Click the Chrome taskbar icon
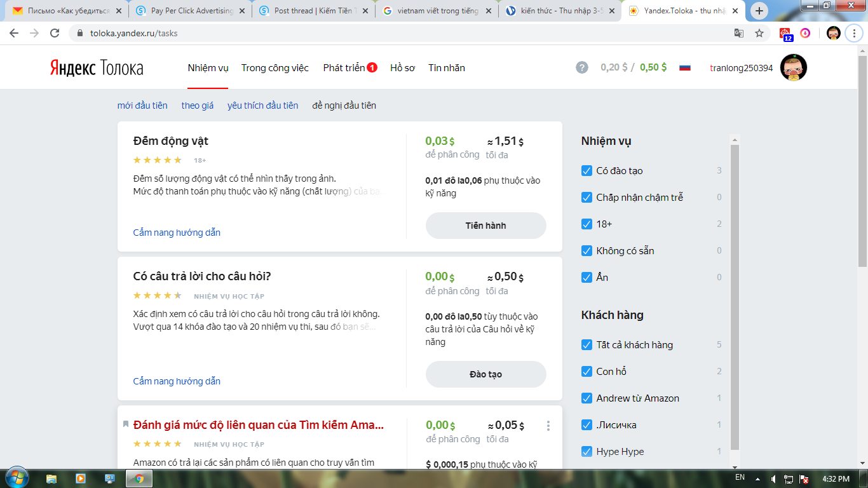The height and width of the screenshot is (488, 868). (139, 478)
